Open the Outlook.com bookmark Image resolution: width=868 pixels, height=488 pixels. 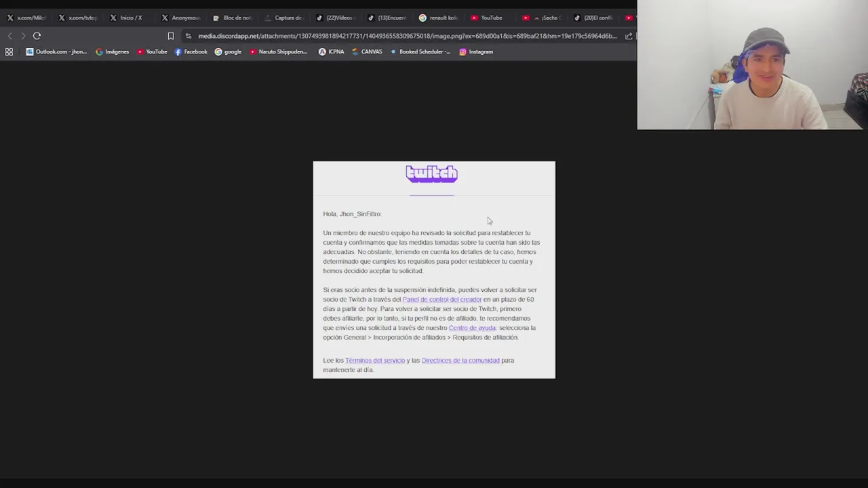coord(56,52)
